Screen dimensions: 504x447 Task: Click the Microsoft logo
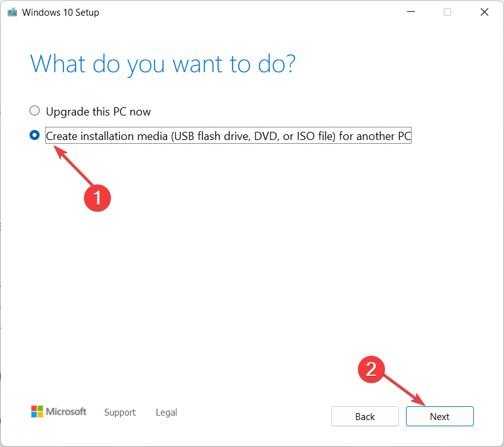coord(58,411)
